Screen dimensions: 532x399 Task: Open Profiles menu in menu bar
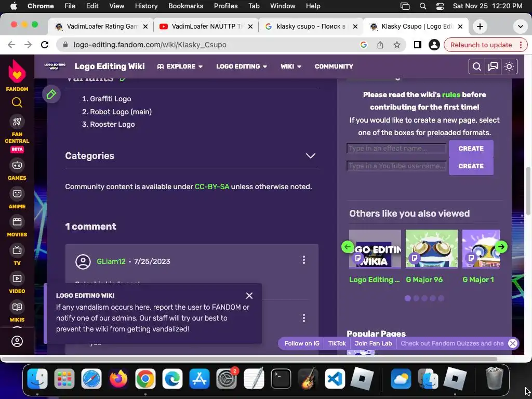click(x=225, y=6)
